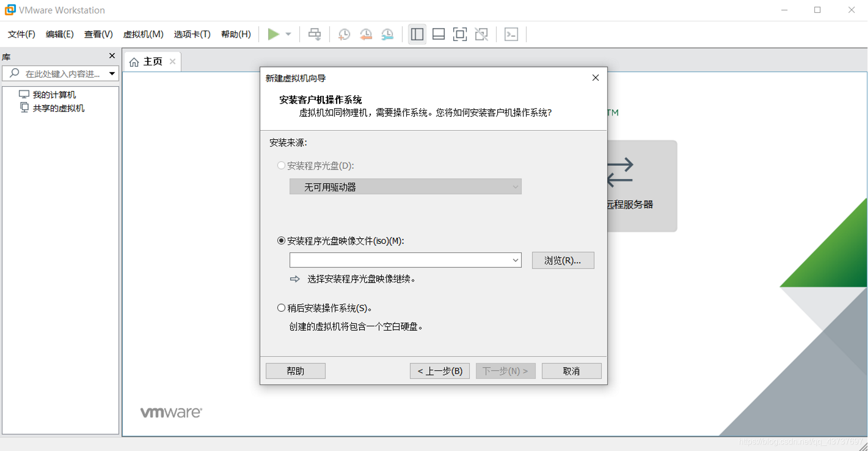Image resolution: width=868 pixels, height=451 pixels.
Task: Click the 选择安装程序光盘映像继续 hint text
Action: tap(362, 279)
